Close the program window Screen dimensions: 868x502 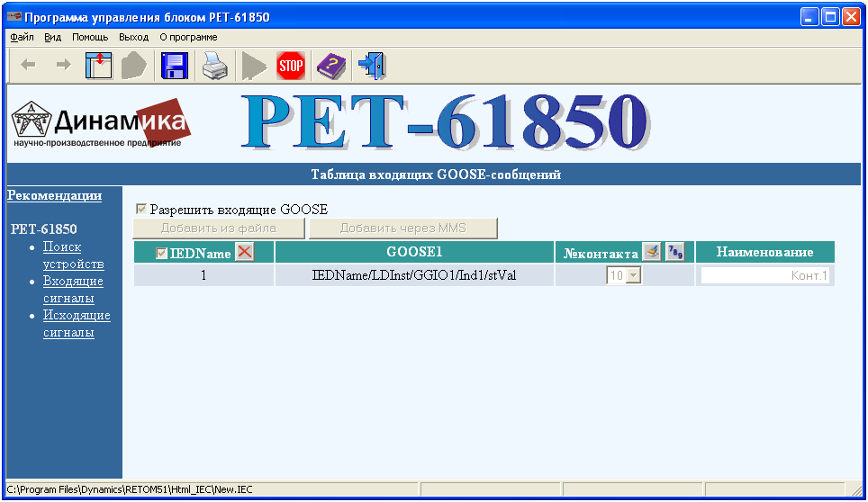click(x=851, y=16)
